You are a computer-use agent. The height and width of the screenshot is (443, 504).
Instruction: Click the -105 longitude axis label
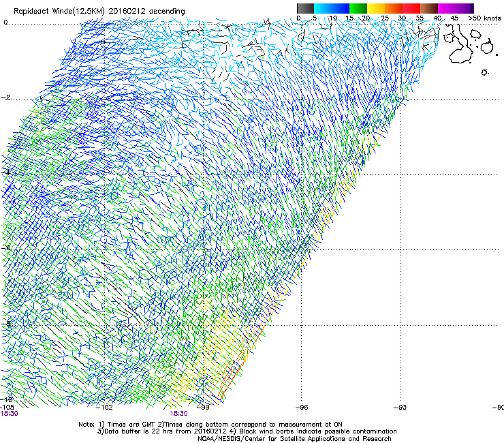coord(7,408)
